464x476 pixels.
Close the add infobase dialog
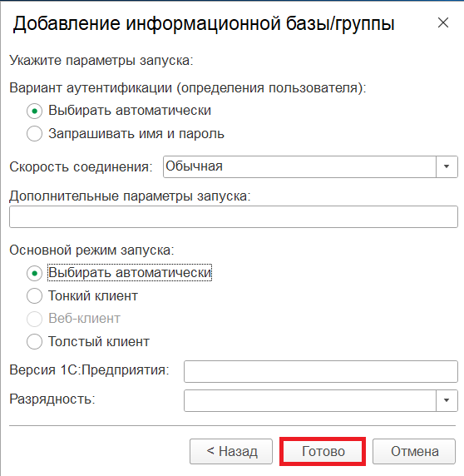(x=443, y=22)
